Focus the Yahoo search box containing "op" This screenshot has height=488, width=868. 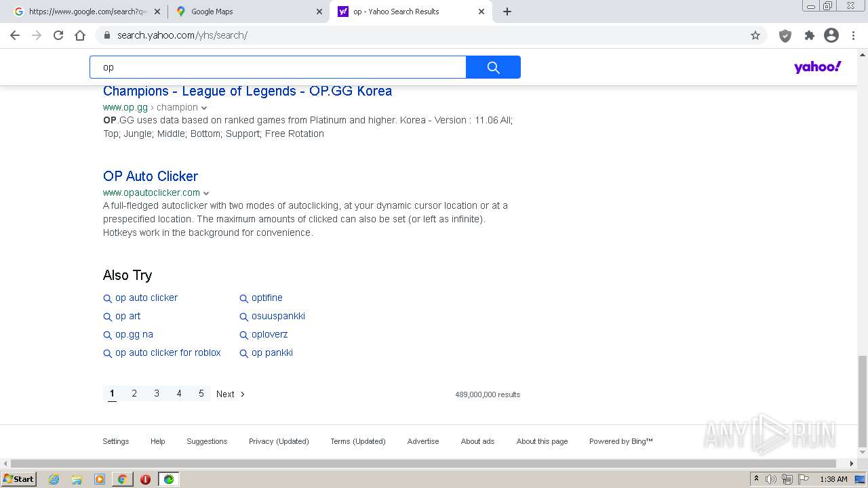pyautogui.click(x=278, y=67)
